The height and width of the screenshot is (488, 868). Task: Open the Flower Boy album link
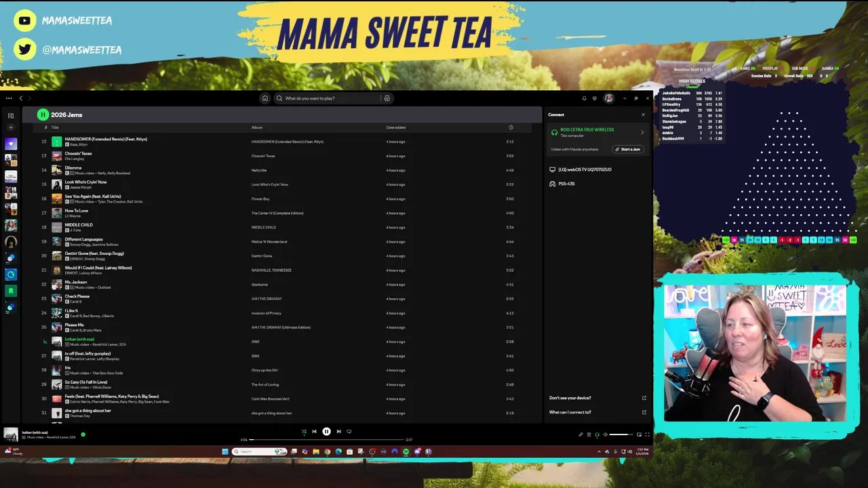click(260, 199)
